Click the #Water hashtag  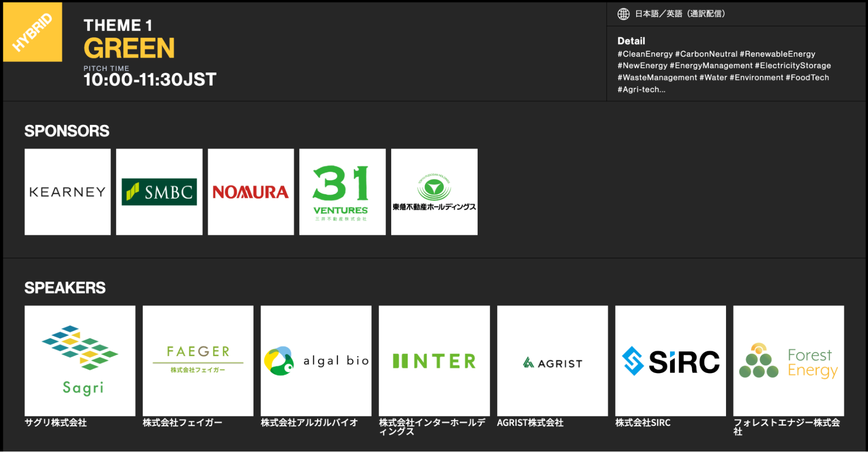pos(713,77)
